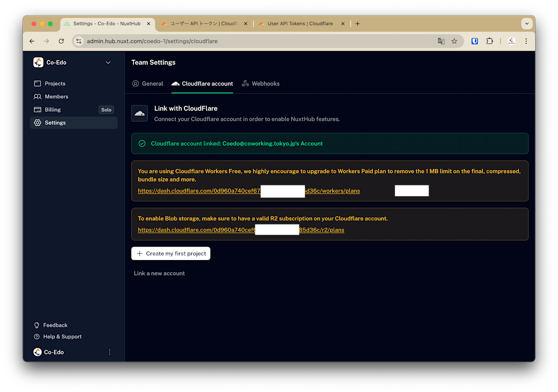Open the Chrome profile avatar

pos(511,41)
